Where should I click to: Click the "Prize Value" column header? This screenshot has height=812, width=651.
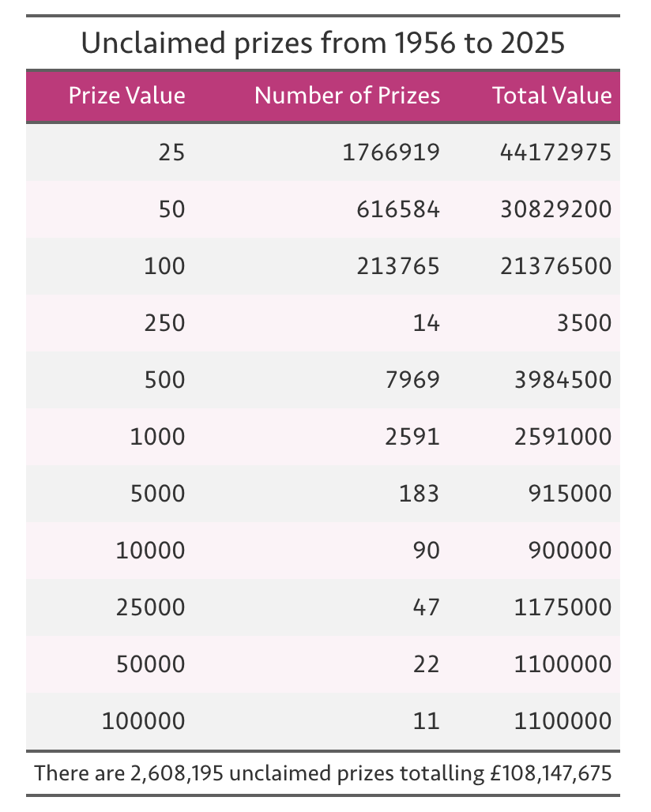tap(126, 96)
